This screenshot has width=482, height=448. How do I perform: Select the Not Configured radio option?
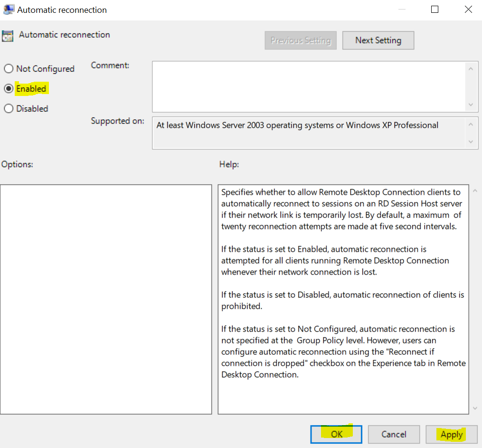coord(9,69)
